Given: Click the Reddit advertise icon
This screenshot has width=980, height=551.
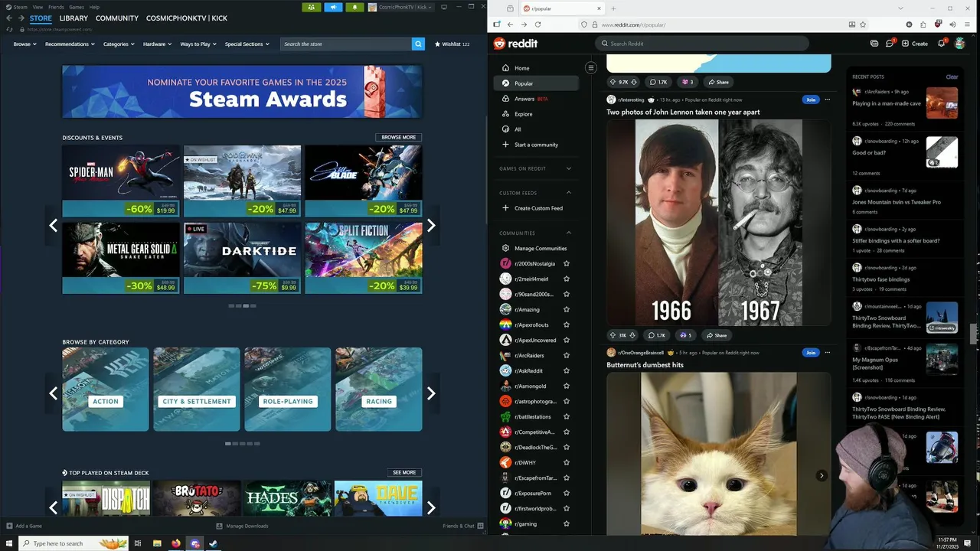Looking at the screenshot, I should point(874,44).
